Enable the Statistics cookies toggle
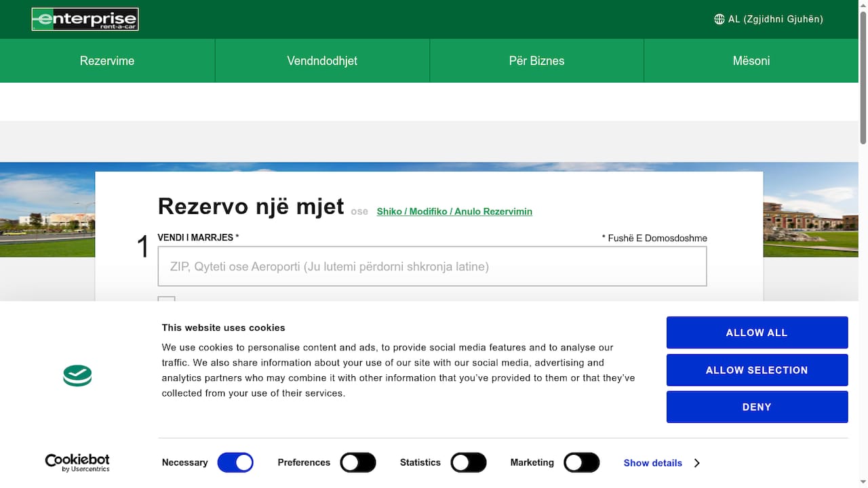Image resolution: width=868 pixels, height=488 pixels. [x=469, y=462]
